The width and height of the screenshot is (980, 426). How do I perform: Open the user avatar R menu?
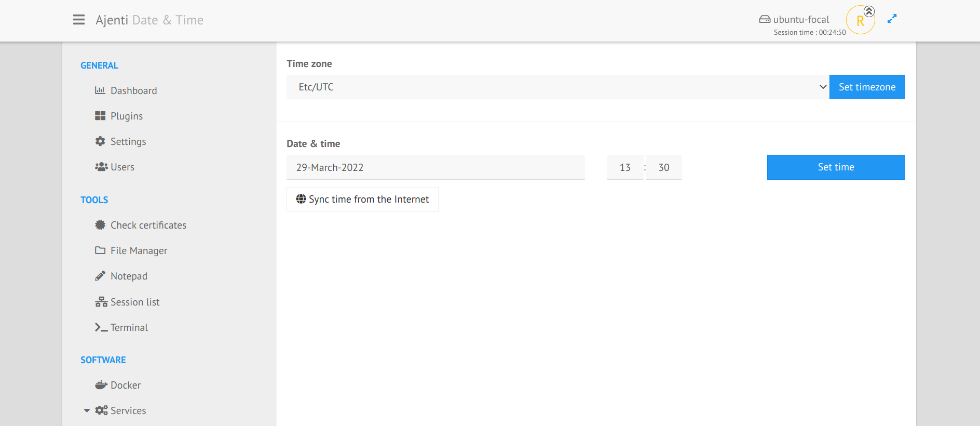(860, 20)
